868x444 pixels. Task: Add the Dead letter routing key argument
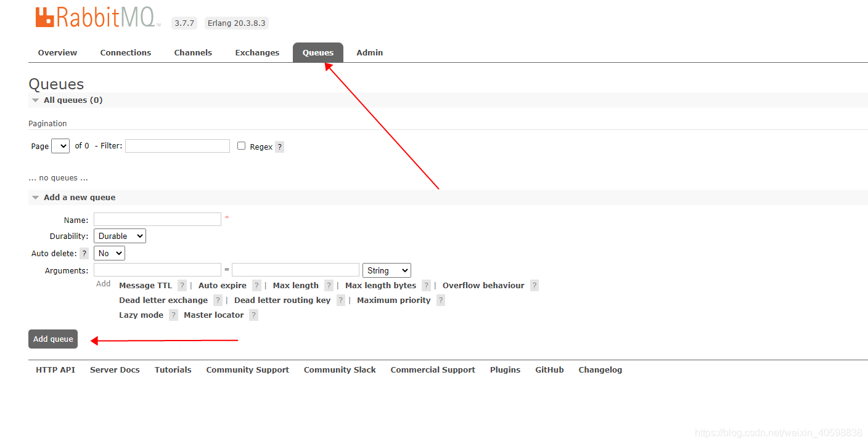click(x=282, y=300)
